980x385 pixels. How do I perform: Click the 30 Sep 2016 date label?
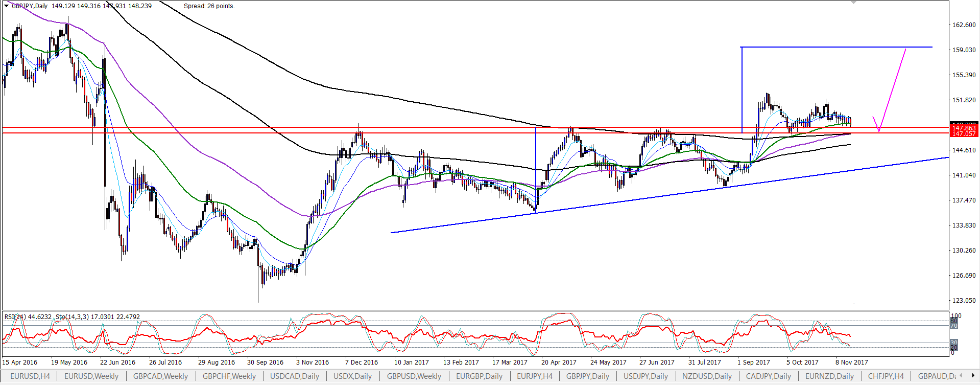265,363
